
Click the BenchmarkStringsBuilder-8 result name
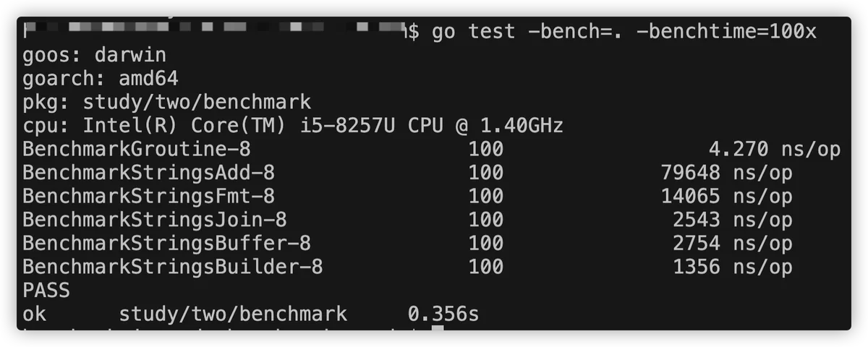(172, 267)
